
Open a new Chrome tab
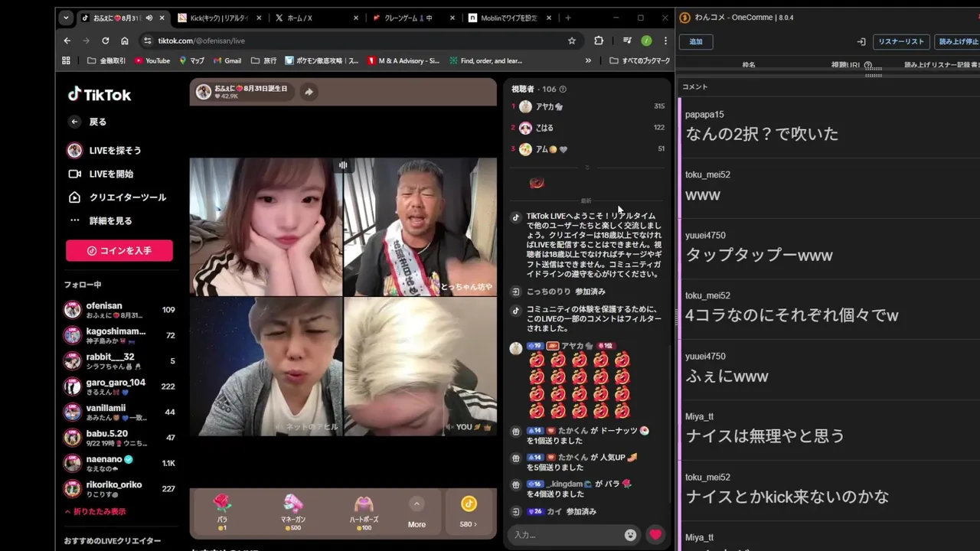[567, 18]
